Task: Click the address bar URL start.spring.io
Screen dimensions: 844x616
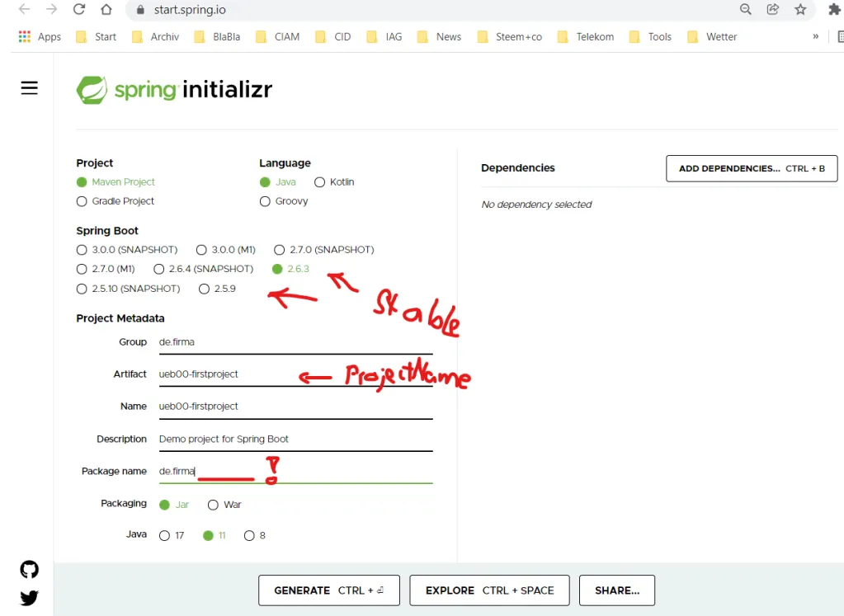Action: [190, 10]
